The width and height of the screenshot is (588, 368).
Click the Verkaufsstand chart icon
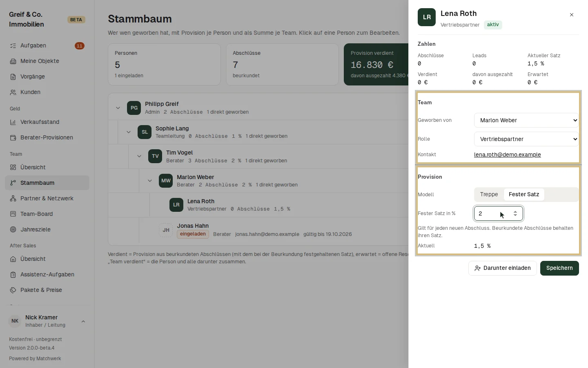13,122
